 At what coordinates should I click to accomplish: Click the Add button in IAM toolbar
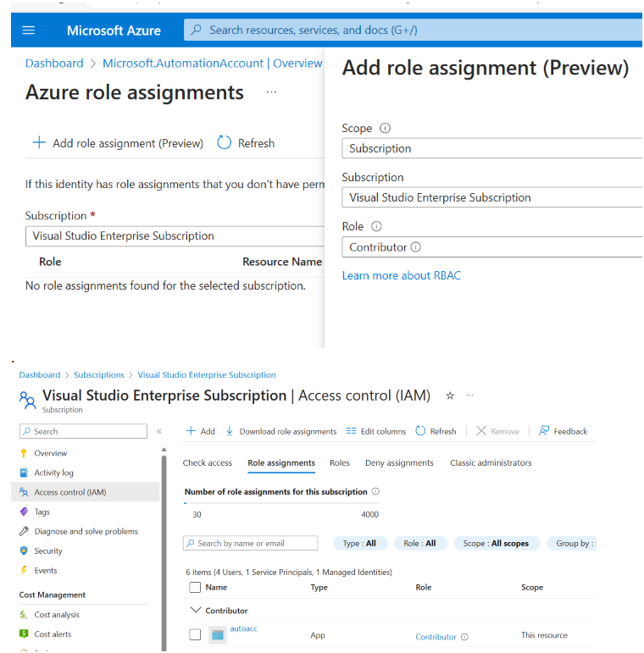tap(200, 431)
